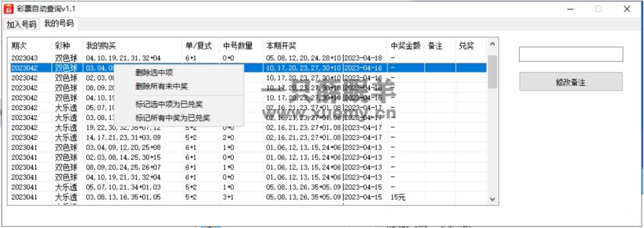Click the 中号数量 column header

click(241, 45)
